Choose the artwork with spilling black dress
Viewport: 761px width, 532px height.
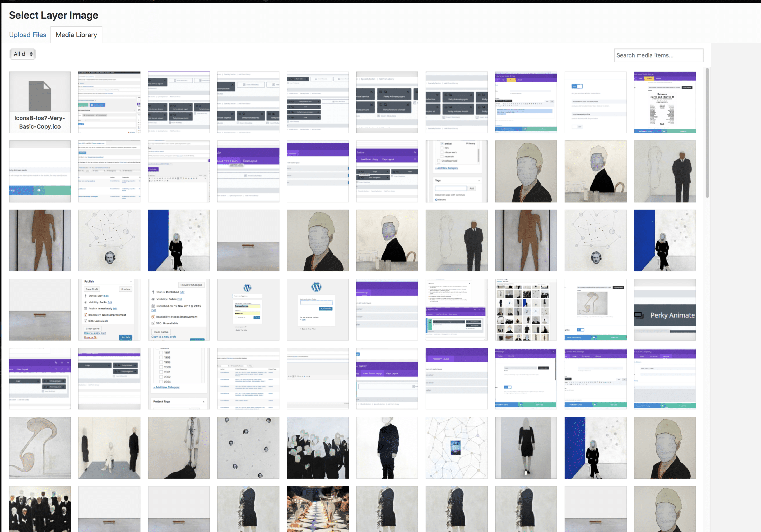click(x=179, y=448)
